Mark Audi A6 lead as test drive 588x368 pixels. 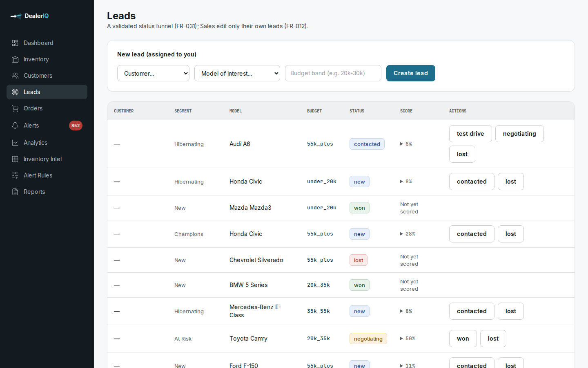470,134
